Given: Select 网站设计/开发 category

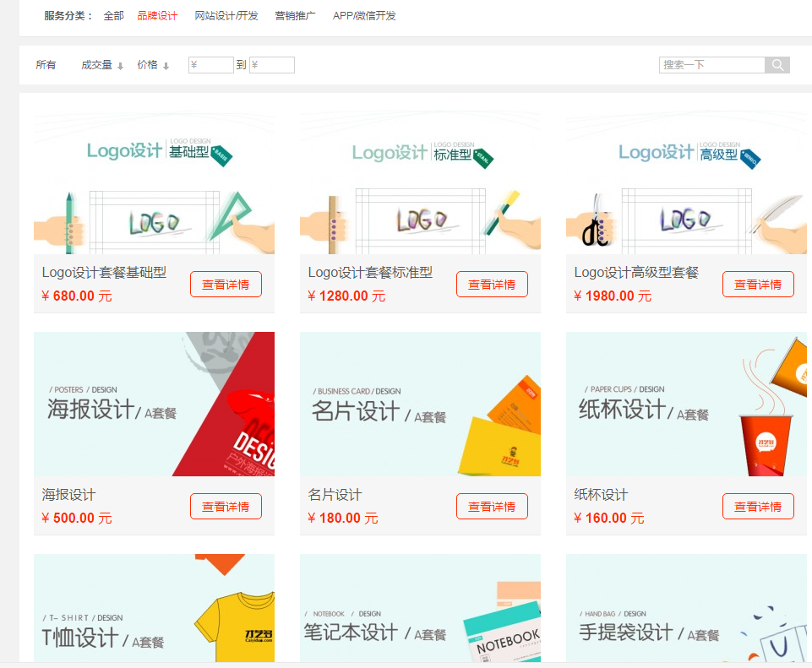Looking at the screenshot, I should [226, 16].
